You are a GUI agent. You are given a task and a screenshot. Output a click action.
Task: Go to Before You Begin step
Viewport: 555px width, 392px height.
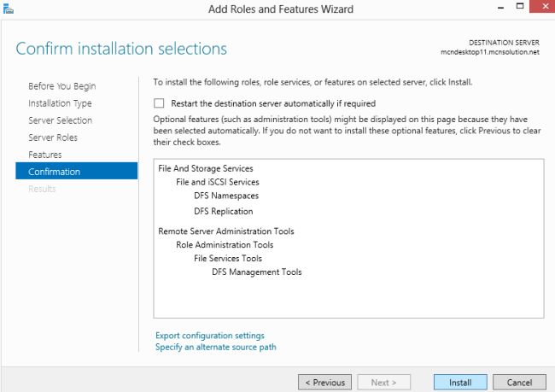point(61,86)
